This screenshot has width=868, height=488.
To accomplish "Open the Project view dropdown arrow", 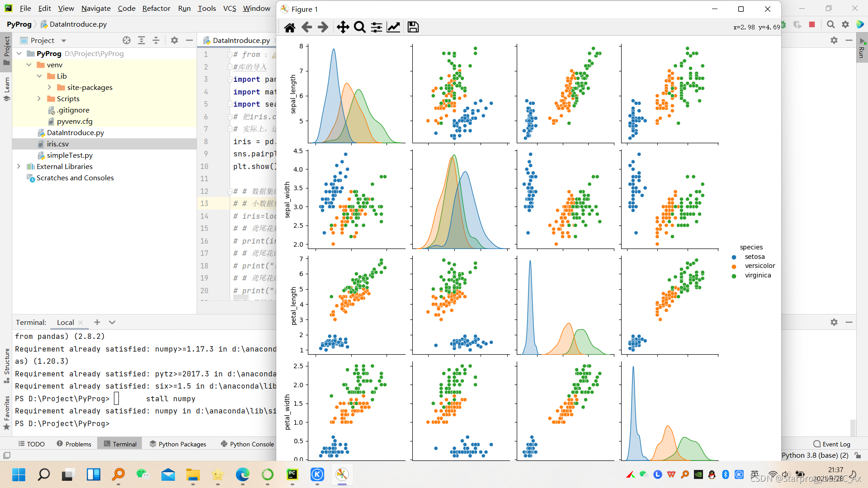I will (x=64, y=41).
